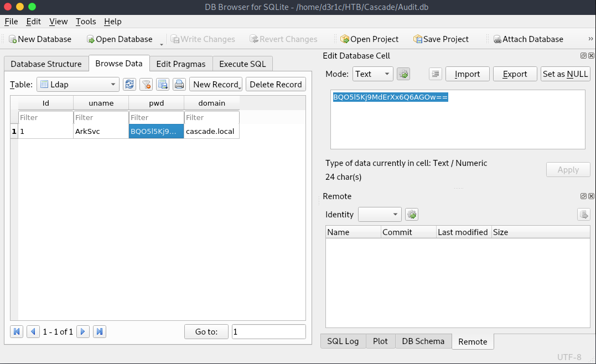Click Save Project in the toolbar

441,39
